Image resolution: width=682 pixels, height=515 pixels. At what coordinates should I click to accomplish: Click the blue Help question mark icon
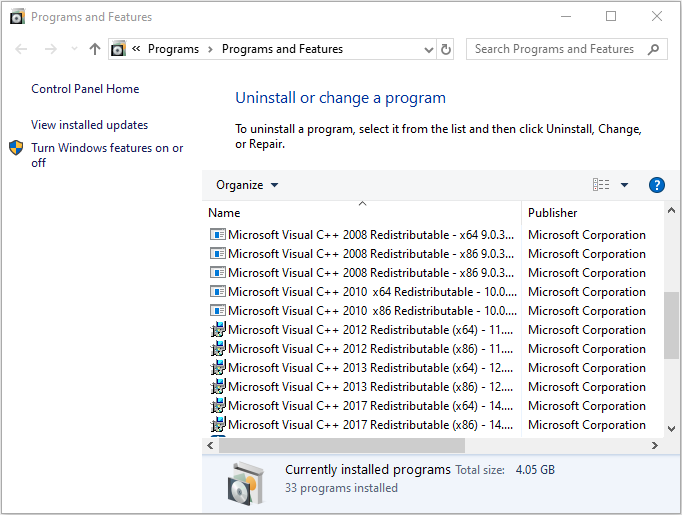[657, 185]
